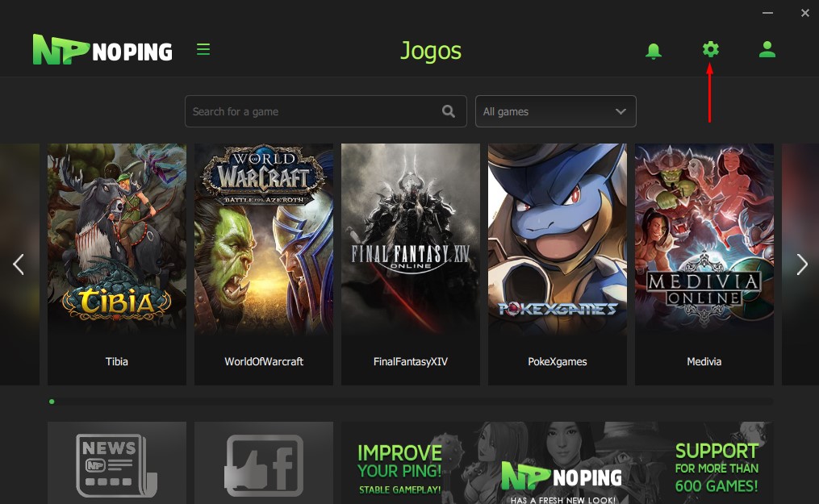Click the PokeXgames label text
This screenshot has height=504, width=819.
point(558,361)
